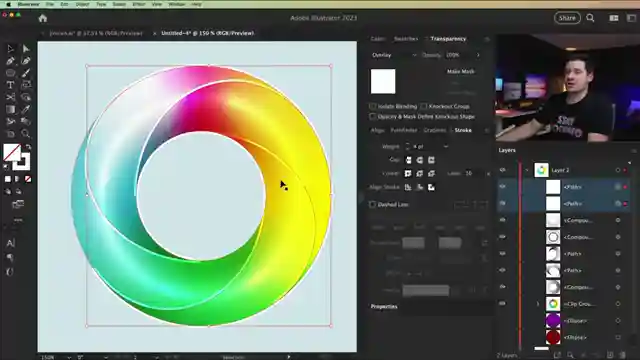Select the Type tool
Viewport: 640px width, 360px height.
10,85
